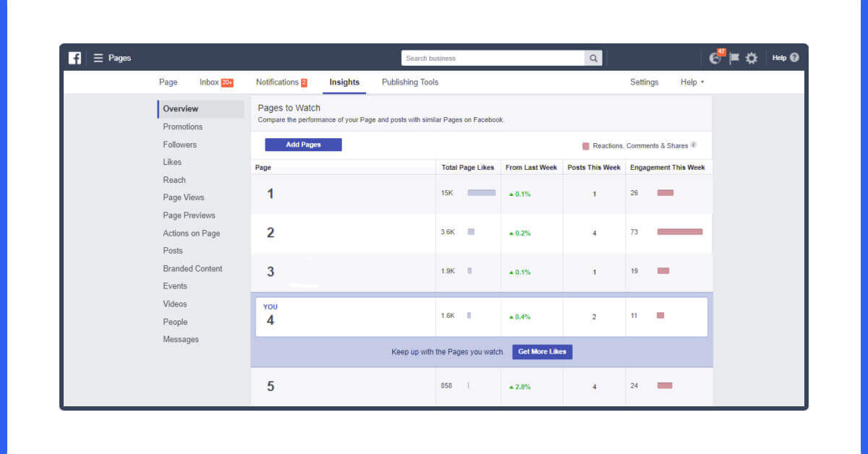The image size is (868, 454).
Task: Select page row number 5
Action: click(482, 386)
